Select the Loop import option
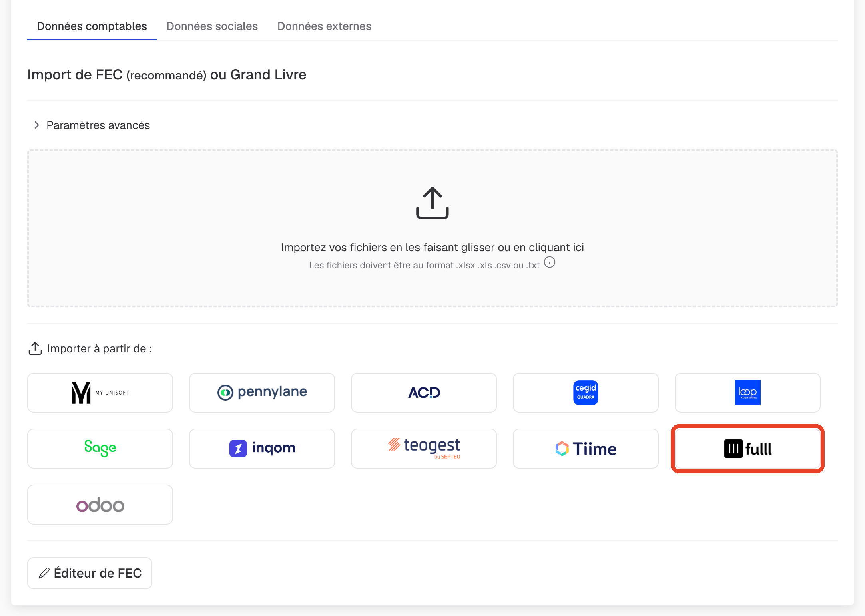 [747, 393]
